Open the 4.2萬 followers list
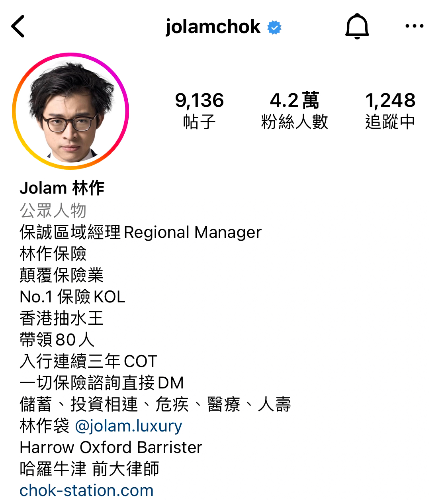The width and height of the screenshot is (448, 500). tap(294, 100)
